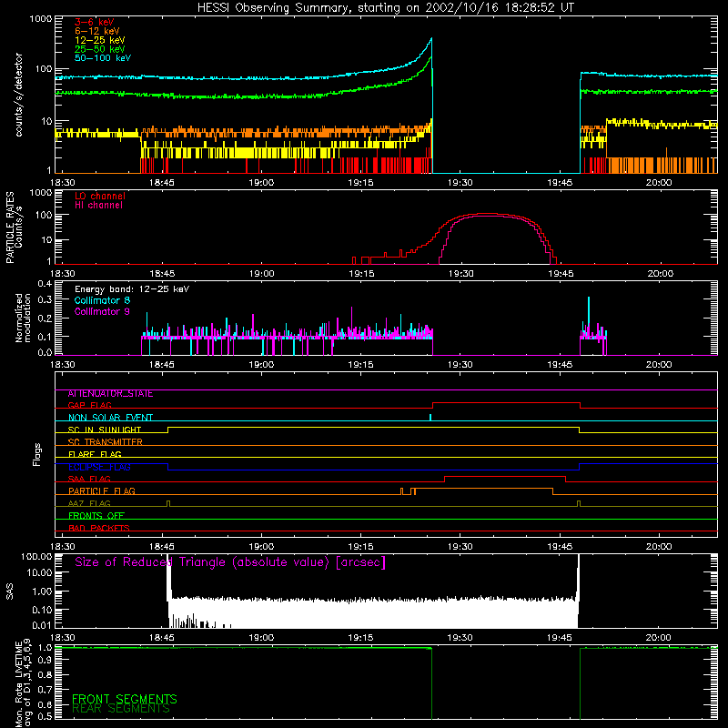Click the "Size of Reduced Triangle" panel title
This screenshot has width=728, height=728.
tap(230, 562)
